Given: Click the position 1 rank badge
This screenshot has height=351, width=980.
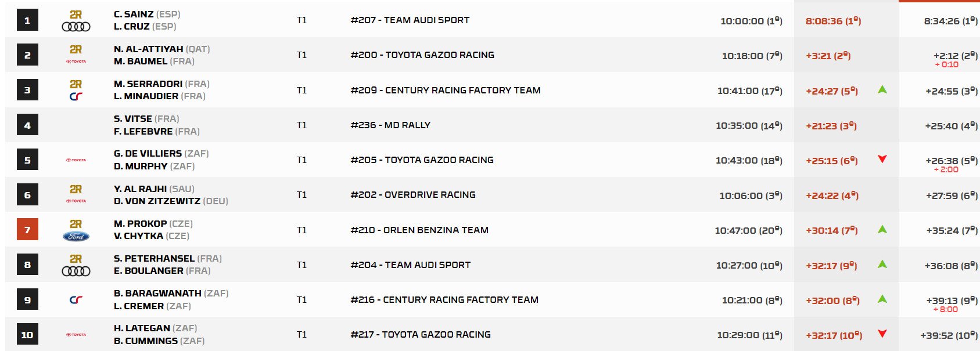Looking at the screenshot, I should click(x=27, y=21).
